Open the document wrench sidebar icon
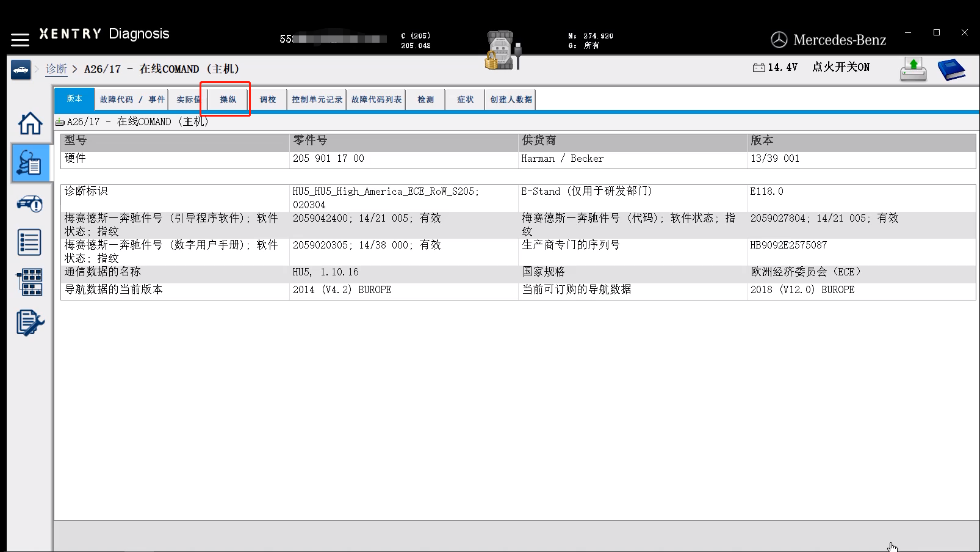 (x=30, y=322)
